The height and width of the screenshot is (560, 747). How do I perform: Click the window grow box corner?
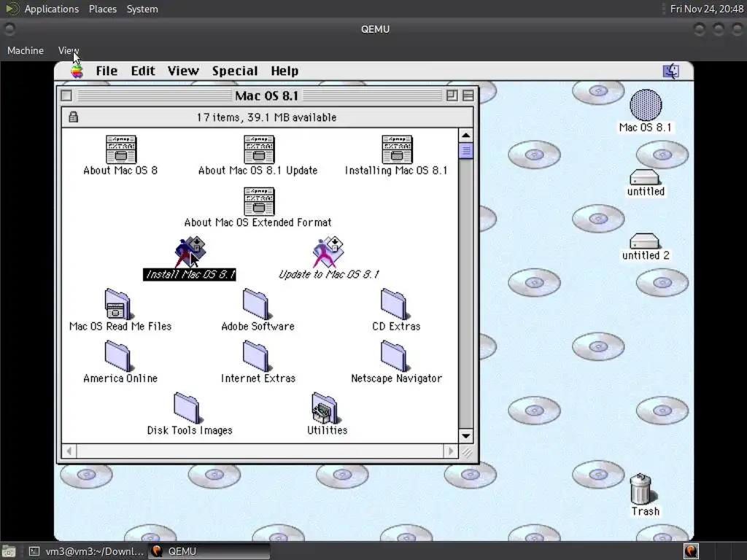tap(467, 452)
